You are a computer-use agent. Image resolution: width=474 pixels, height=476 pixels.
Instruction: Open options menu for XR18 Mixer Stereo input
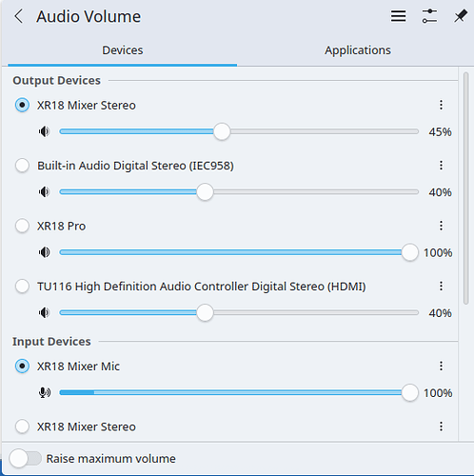click(441, 426)
